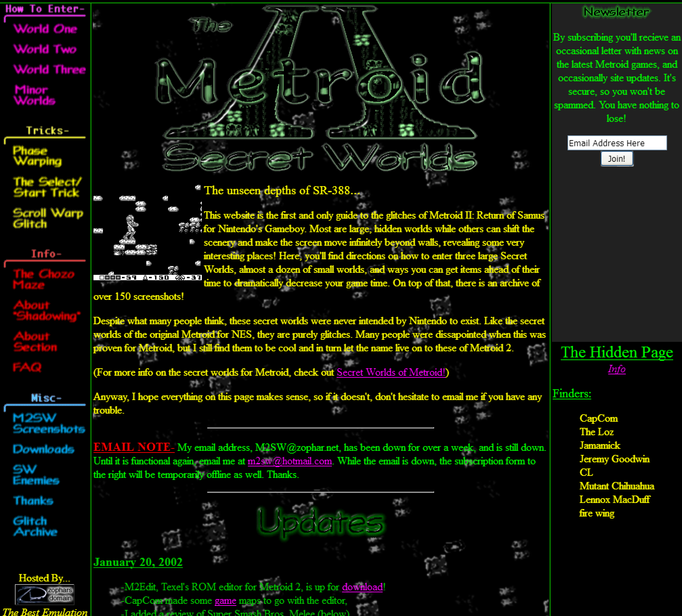Viewport: 682px width, 616px height.
Task: Click the Misc- section header
Action: tap(46, 398)
